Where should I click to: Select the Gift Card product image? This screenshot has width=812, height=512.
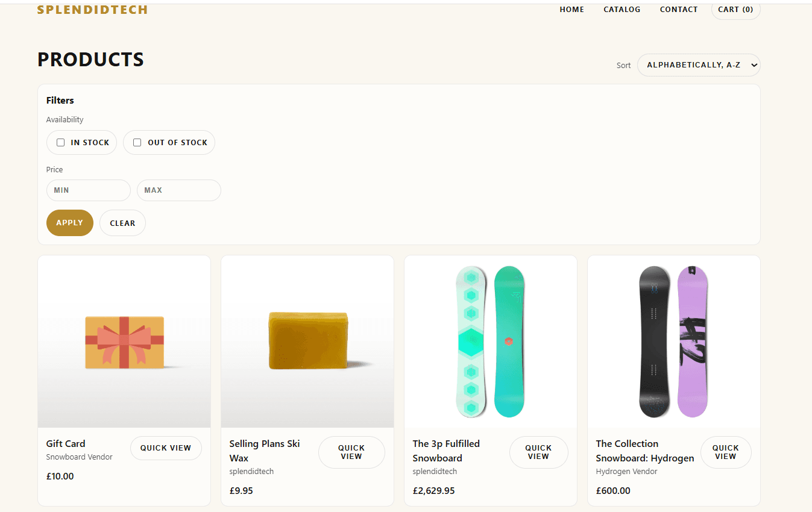pyautogui.click(x=124, y=342)
